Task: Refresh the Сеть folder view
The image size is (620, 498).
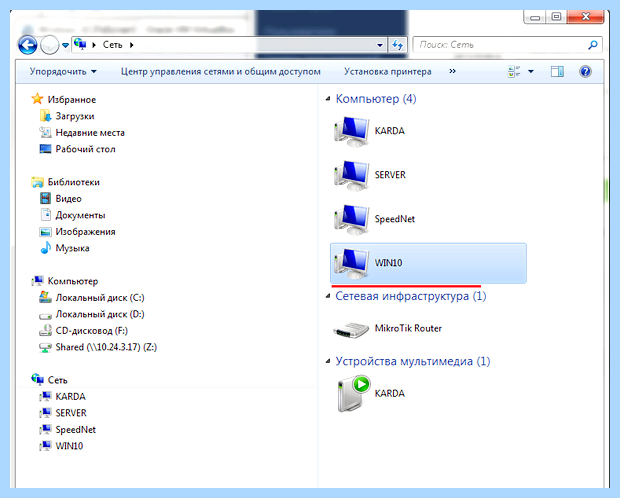Action: click(397, 45)
